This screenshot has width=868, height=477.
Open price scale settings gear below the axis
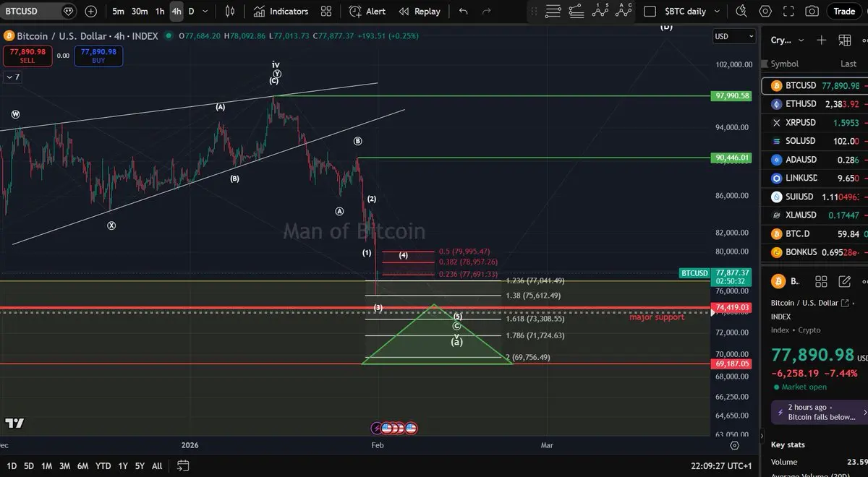click(734, 446)
